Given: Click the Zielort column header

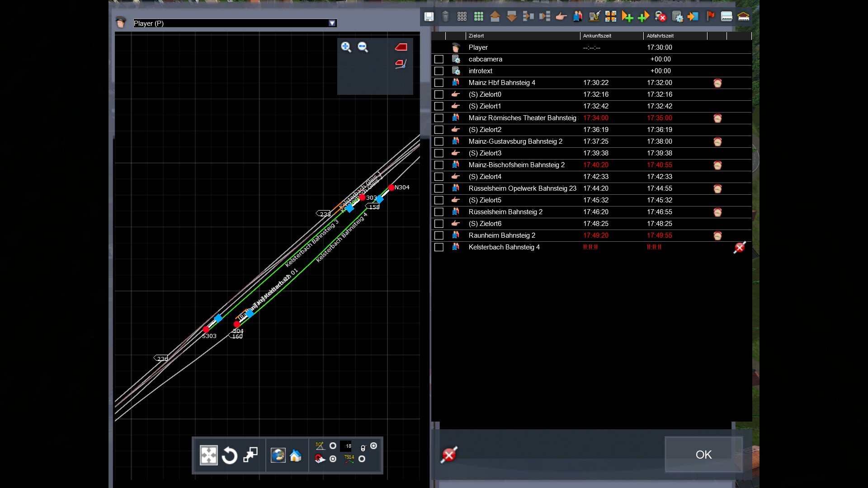Looking at the screenshot, I should click(476, 36).
